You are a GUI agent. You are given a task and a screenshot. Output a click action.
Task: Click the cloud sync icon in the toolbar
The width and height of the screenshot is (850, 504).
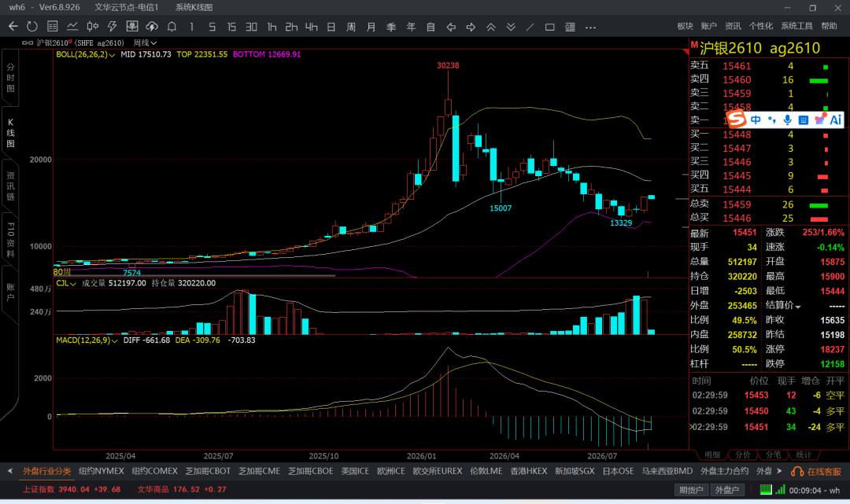coord(152,27)
